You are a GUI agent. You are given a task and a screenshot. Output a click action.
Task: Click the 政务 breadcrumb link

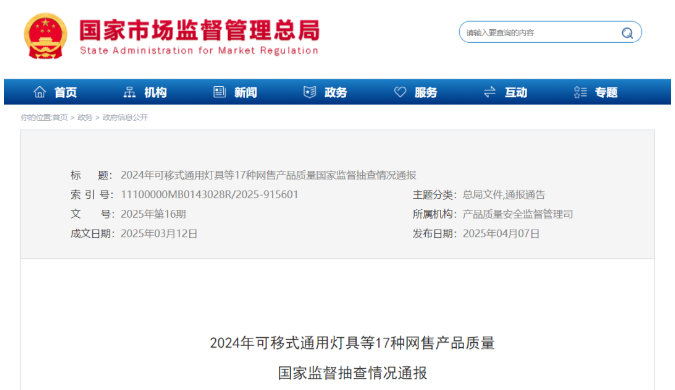coord(85,118)
